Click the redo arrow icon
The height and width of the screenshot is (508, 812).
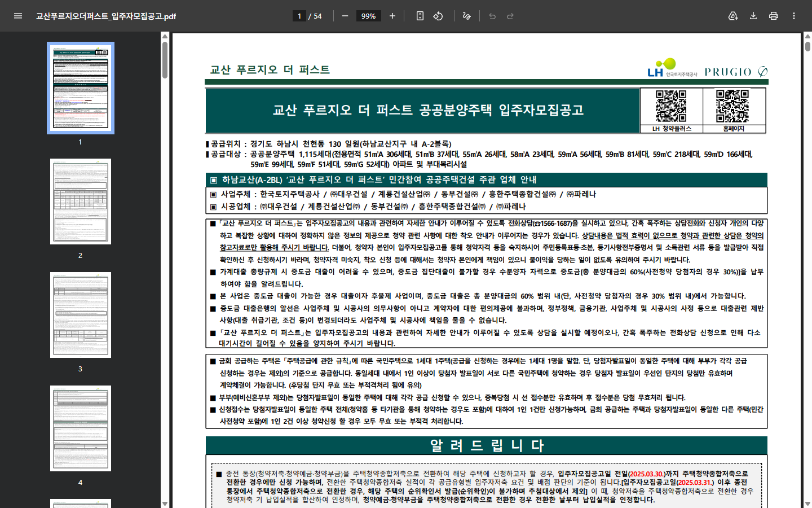510,16
